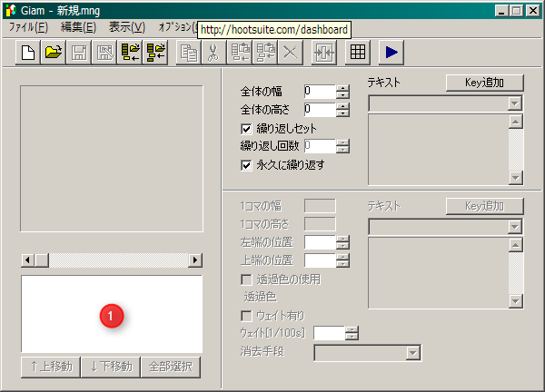Click the 上端の位置 input field
Screen dimensions: 545x392
point(320,260)
